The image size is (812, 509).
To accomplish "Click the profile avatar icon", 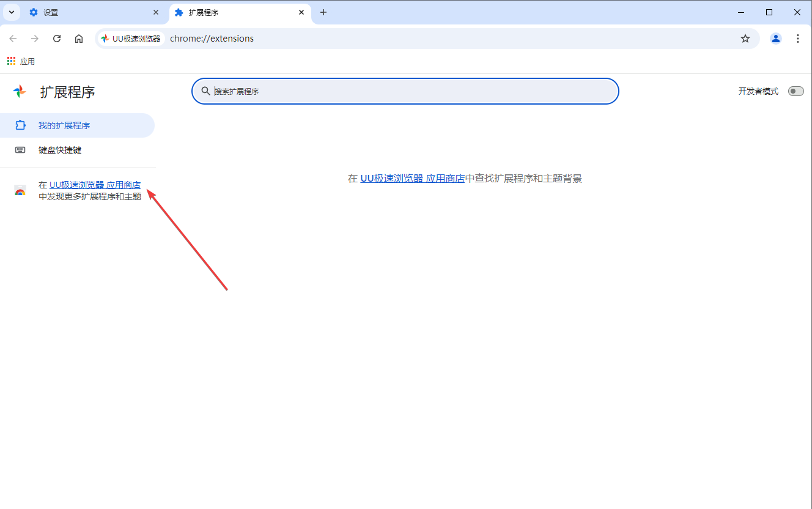I will (775, 38).
